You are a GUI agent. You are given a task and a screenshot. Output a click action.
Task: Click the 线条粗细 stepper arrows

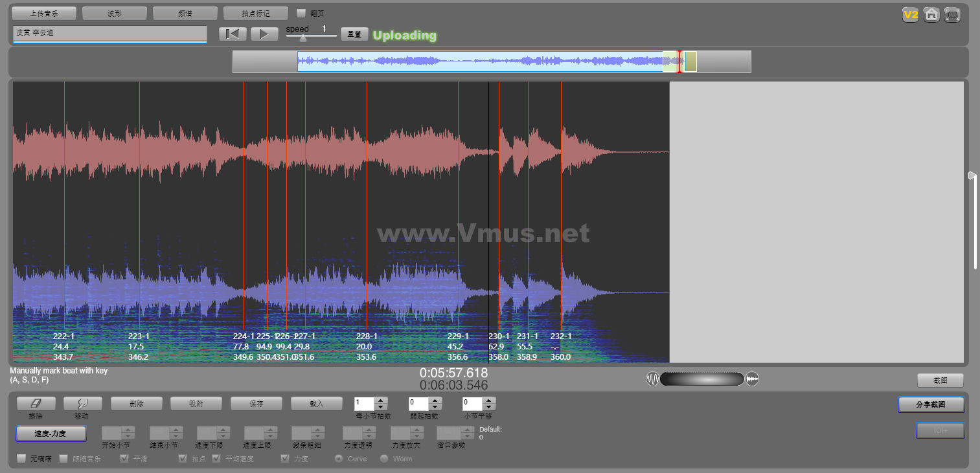pos(318,433)
